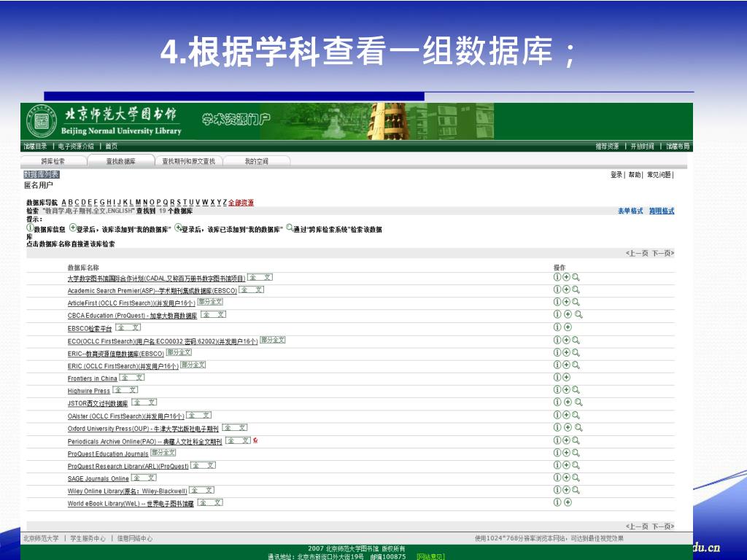Screen dimensions: 747x560
Task: Click the 网站意见 feedback button in footer
Action: 430,556
